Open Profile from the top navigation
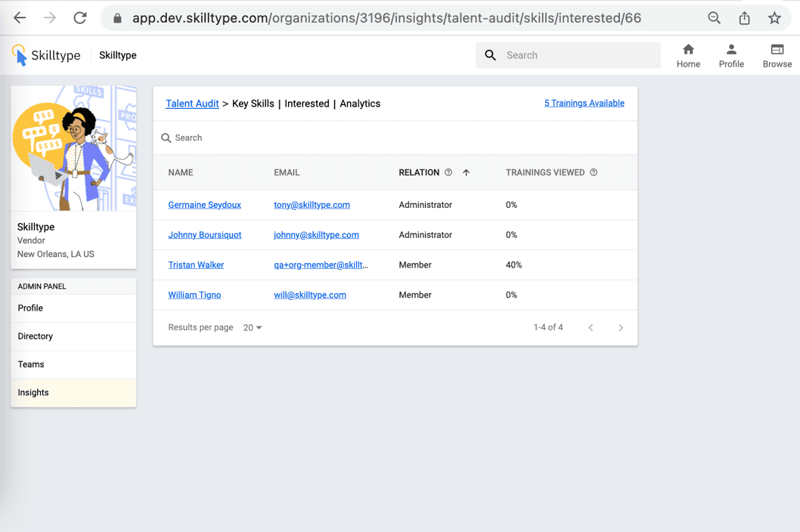 [x=731, y=56]
